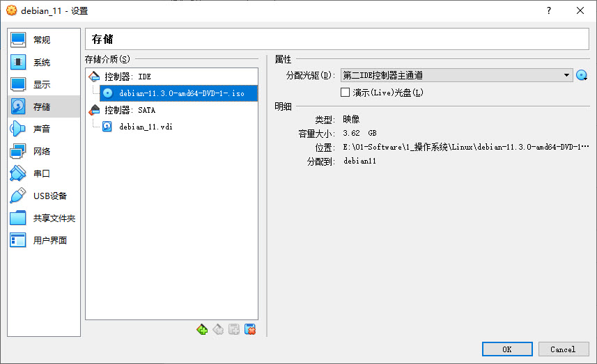The width and height of the screenshot is (597, 364).
Task: Select the 存储 (Storage) settings page
Action: click(x=44, y=107)
